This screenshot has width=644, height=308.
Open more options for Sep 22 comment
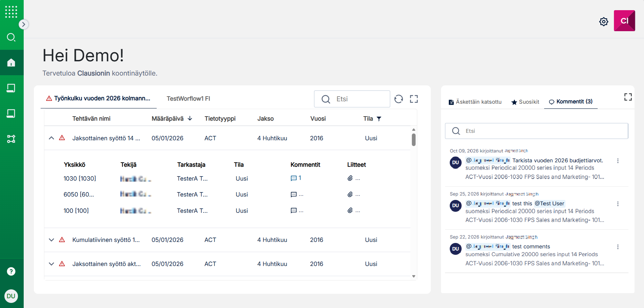pos(618,247)
